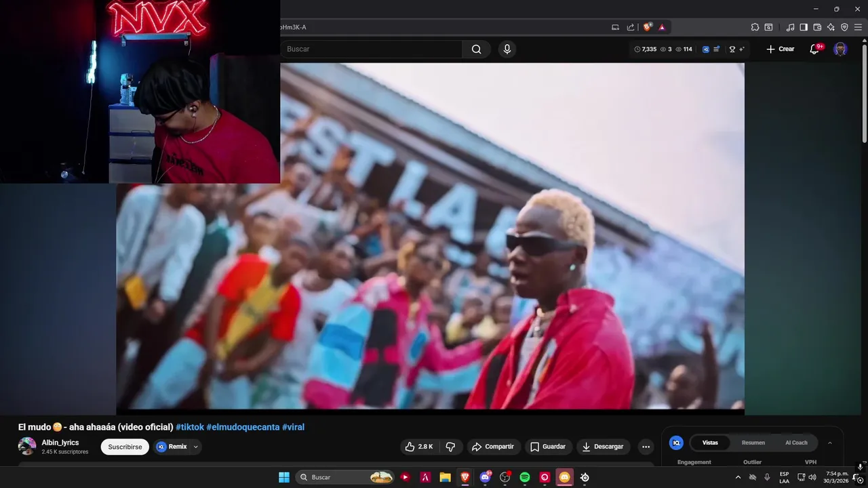Click the Brave Rewards triangle icon

pyautogui.click(x=662, y=27)
